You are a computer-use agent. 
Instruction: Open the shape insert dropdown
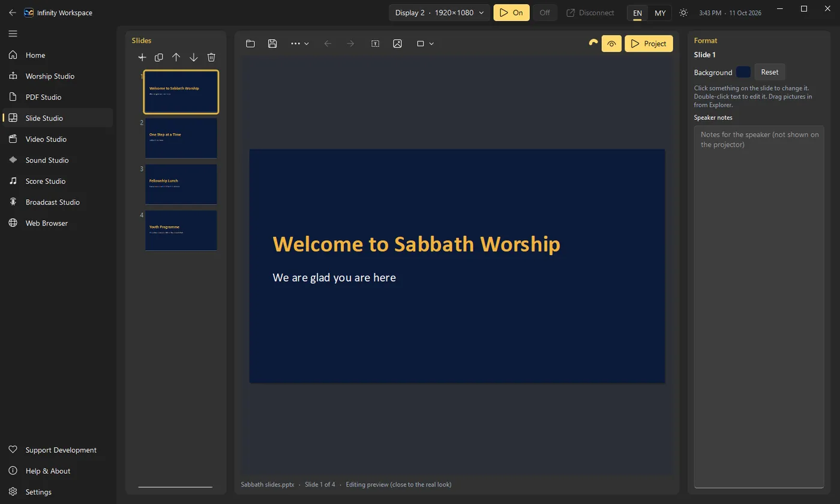tap(425, 44)
